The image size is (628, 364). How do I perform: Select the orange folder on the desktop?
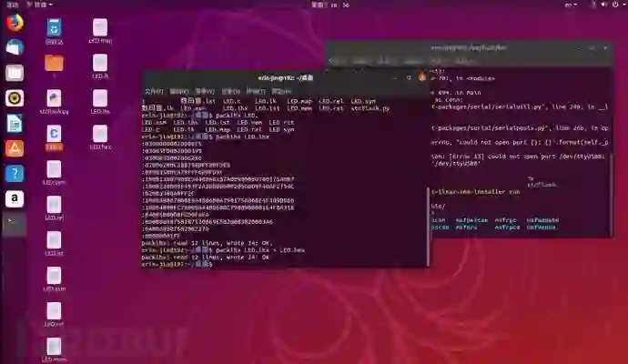[54, 66]
